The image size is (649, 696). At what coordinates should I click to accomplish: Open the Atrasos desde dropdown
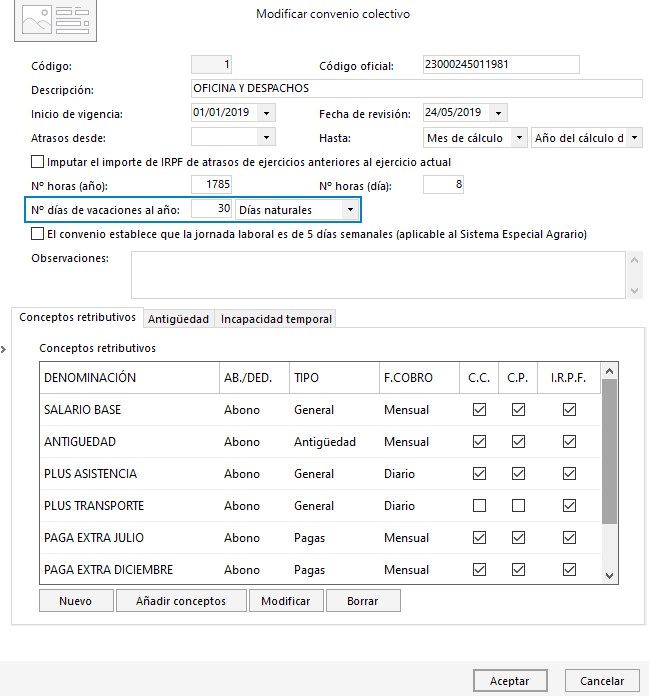[266, 138]
